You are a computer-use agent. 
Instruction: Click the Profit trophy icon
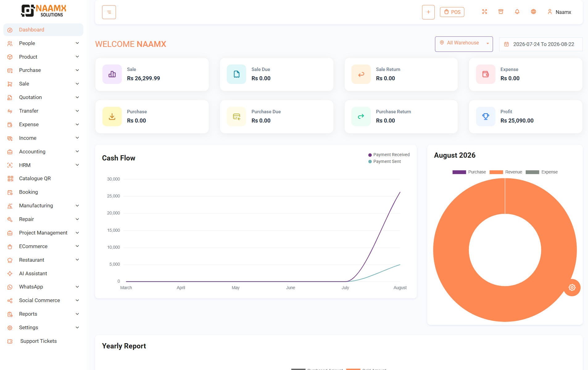click(486, 116)
